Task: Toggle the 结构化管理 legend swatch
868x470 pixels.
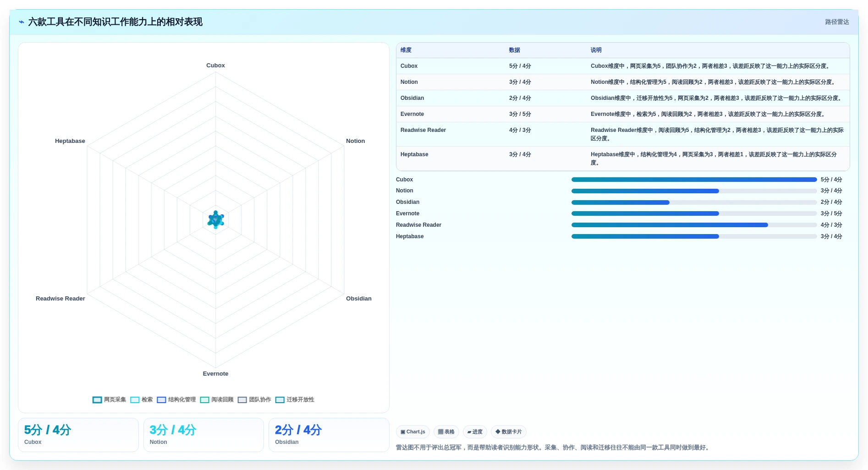Action: coord(161,400)
